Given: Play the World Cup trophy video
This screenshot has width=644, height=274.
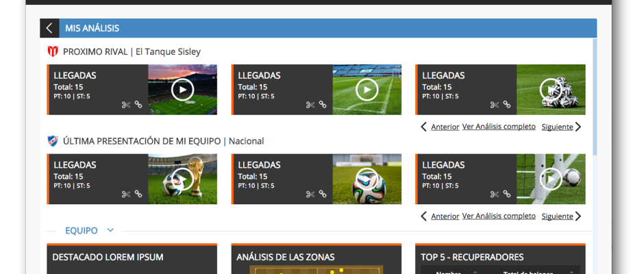Looking at the screenshot, I should coord(183,179).
